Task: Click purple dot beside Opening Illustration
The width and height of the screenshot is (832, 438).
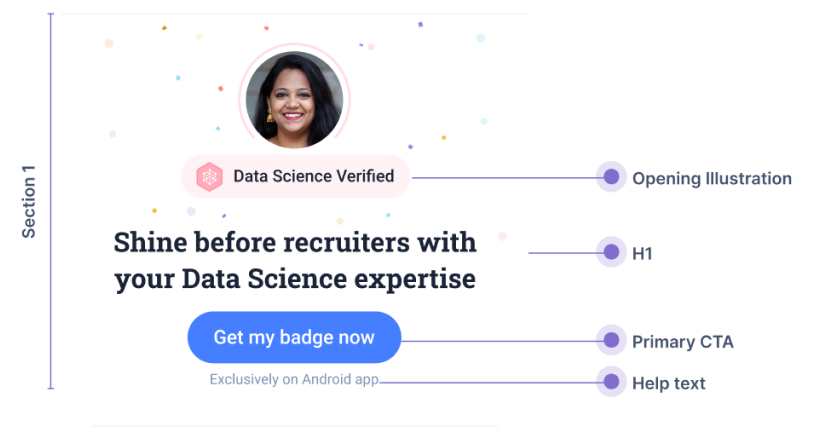Action: [611, 177]
